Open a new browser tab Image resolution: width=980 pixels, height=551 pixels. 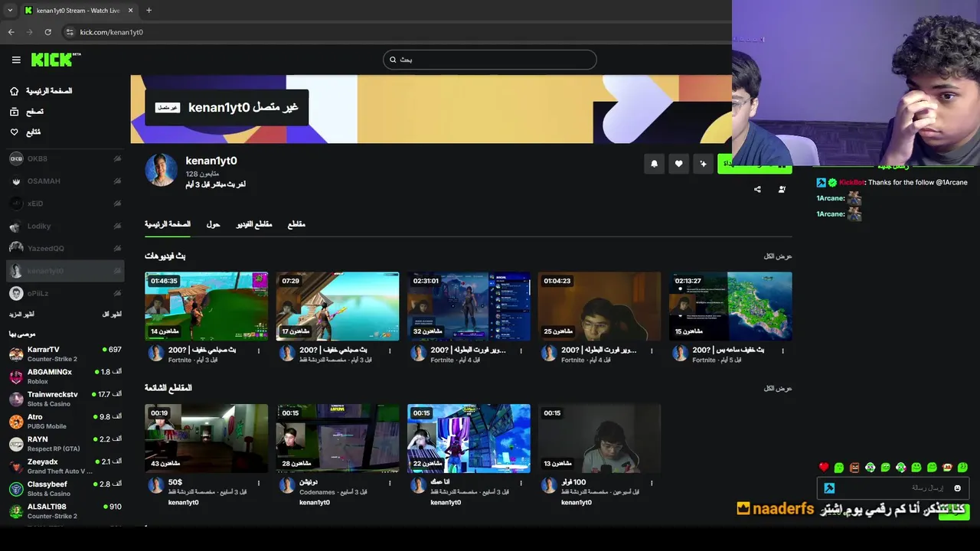pos(149,11)
